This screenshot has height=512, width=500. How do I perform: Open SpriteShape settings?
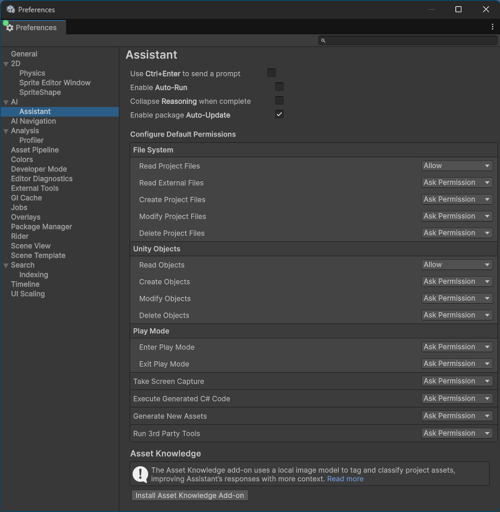pos(40,92)
